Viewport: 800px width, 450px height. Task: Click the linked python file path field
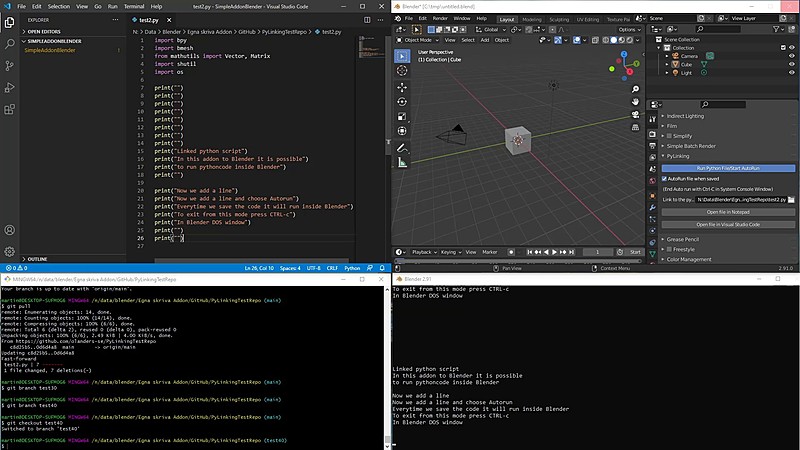point(740,199)
